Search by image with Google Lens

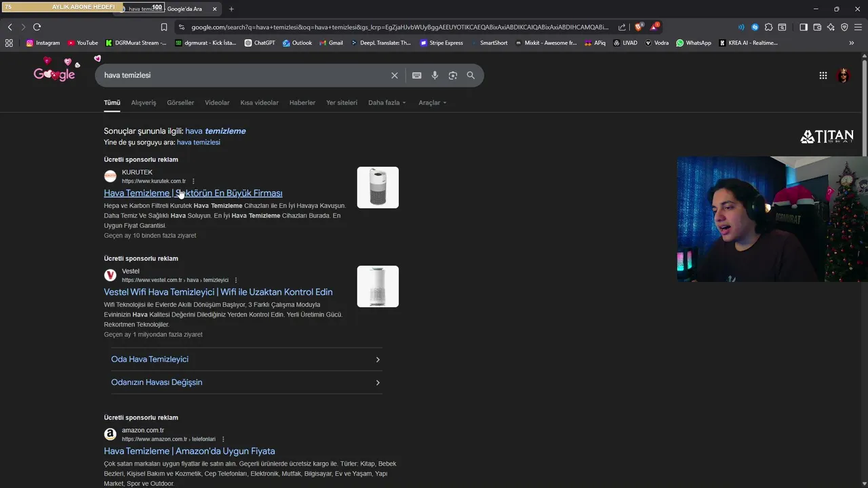coord(452,75)
